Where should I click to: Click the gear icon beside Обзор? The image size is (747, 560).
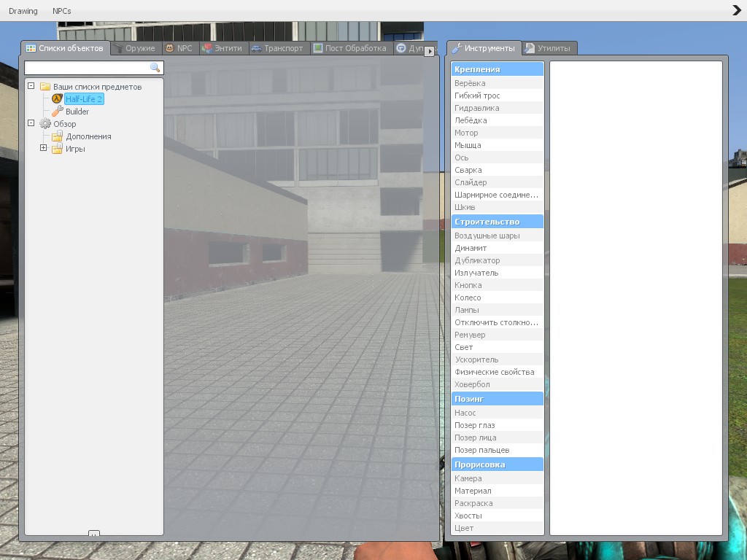click(44, 124)
